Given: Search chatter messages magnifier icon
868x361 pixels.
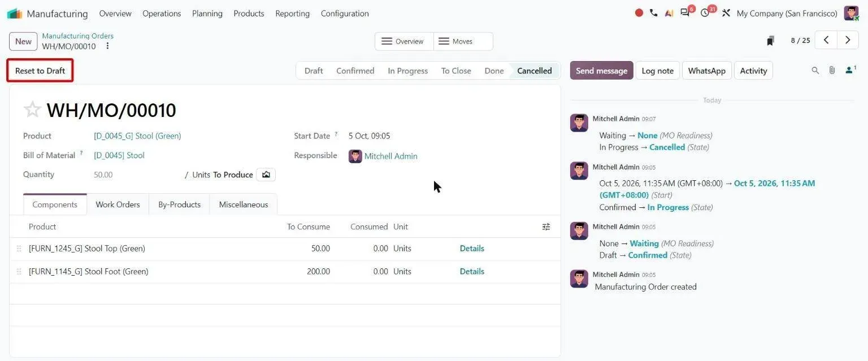Looking at the screenshot, I should point(815,71).
